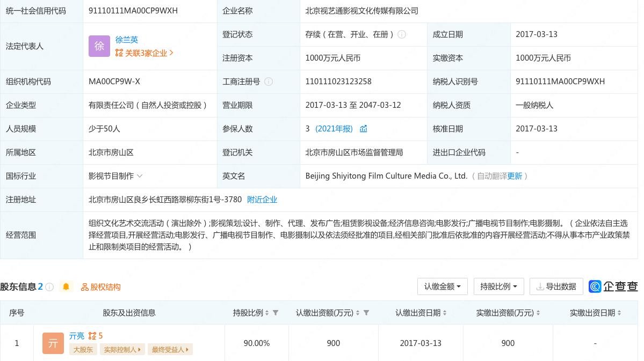Open the 股权结构 view
This screenshot has height=361, width=644.
click(101, 287)
